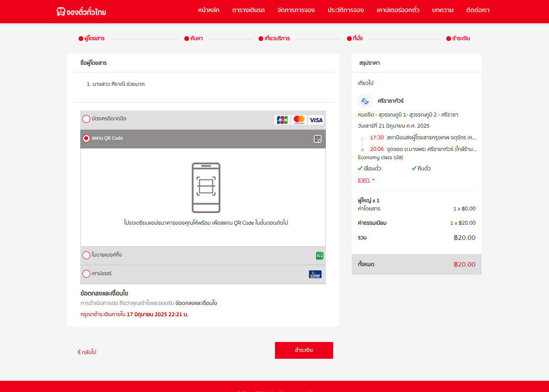Viewport: 549px width, 392px height.
Task: Select สแกน QR Code payment option
Action: [x=86, y=138]
